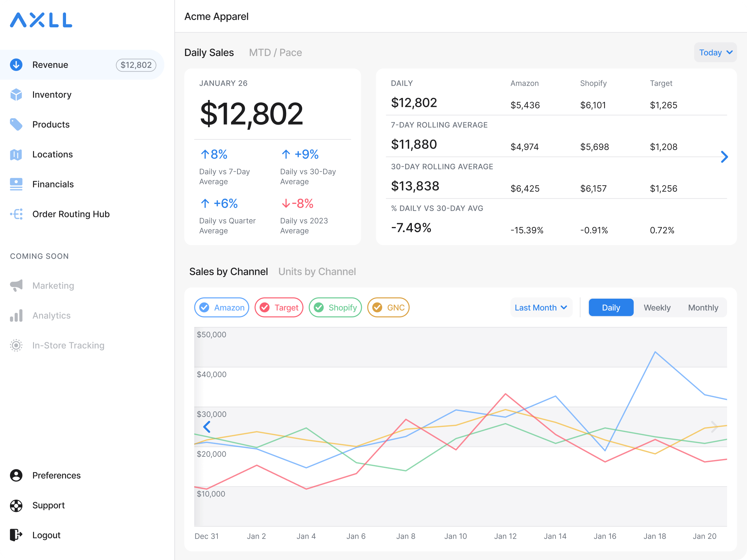Click the Target daily value $1,265
Screen dimensions: 747x560
tap(663, 105)
